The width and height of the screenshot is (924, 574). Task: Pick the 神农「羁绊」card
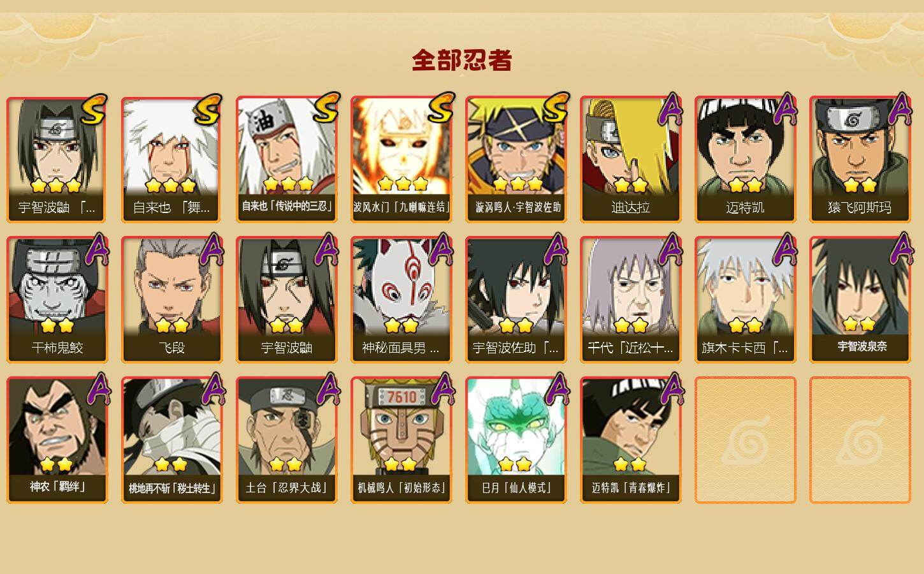tap(57, 440)
